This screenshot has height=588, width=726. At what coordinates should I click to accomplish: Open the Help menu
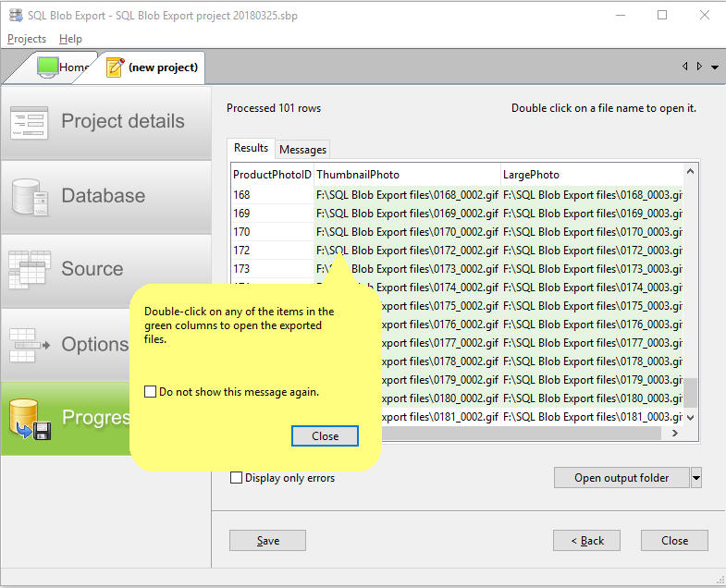[70, 39]
